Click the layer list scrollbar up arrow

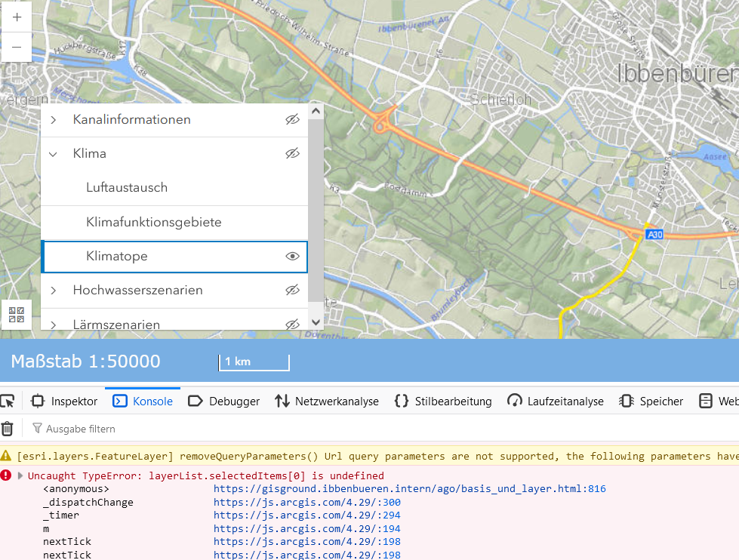[x=316, y=110]
